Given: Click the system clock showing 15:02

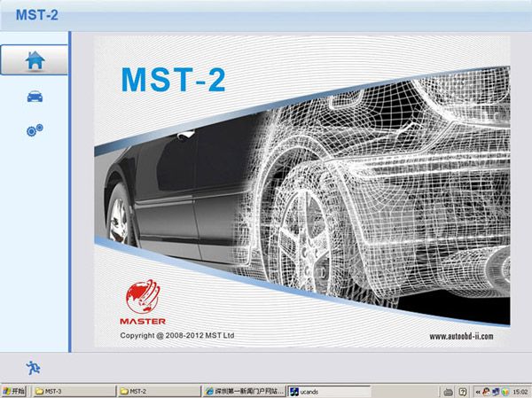Looking at the screenshot, I should coord(521,391).
